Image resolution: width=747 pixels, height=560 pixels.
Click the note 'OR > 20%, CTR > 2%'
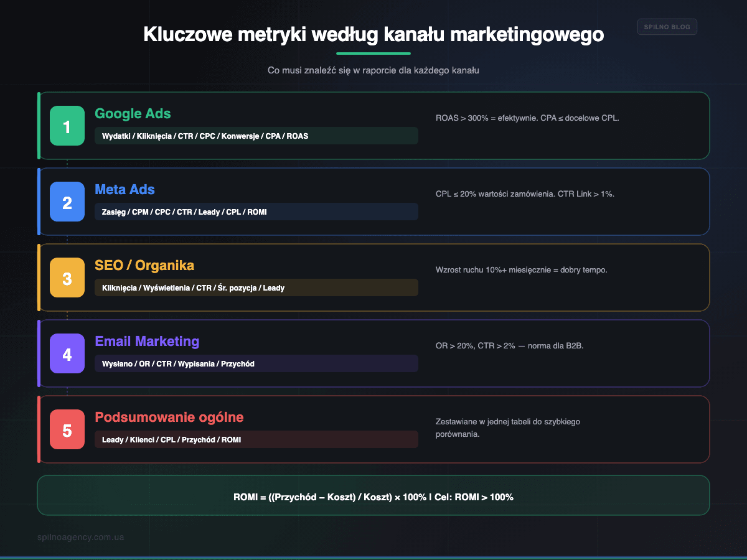pyautogui.click(x=509, y=345)
